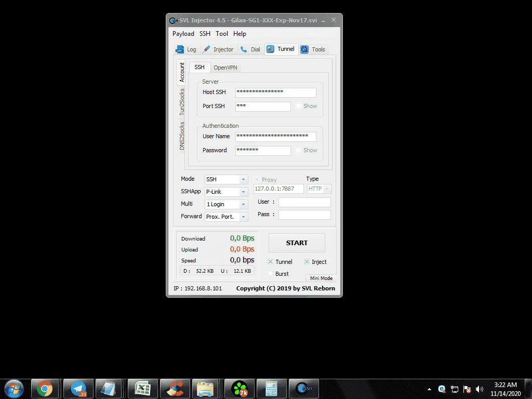The height and width of the screenshot is (399, 532).
Task: Minimize the SVL Injector window
Action: pos(323,20)
